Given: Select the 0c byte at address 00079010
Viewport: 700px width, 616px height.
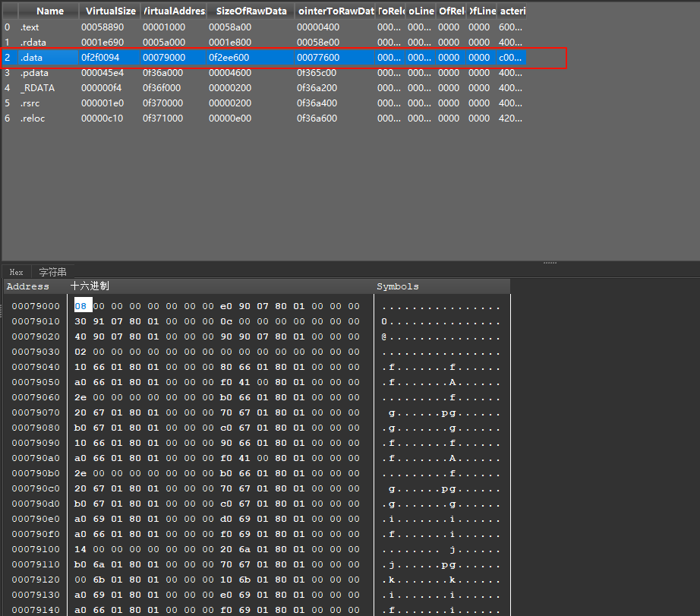Looking at the screenshot, I should pyautogui.click(x=226, y=321).
